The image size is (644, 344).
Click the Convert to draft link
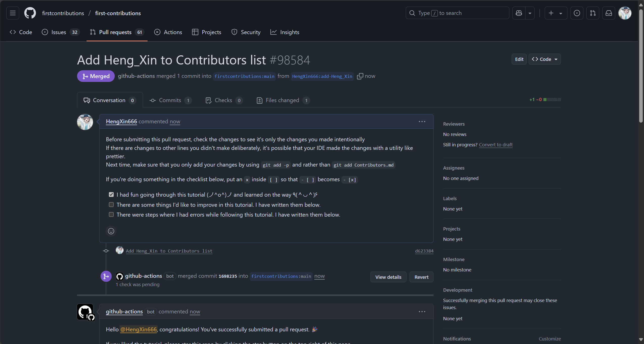[495, 145]
